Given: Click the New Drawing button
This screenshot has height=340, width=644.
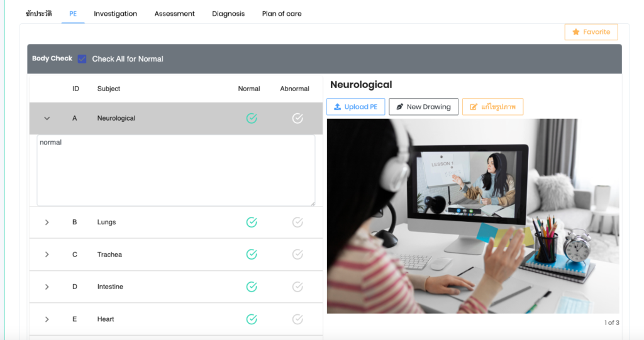Looking at the screenshot, I should [423, 107].
